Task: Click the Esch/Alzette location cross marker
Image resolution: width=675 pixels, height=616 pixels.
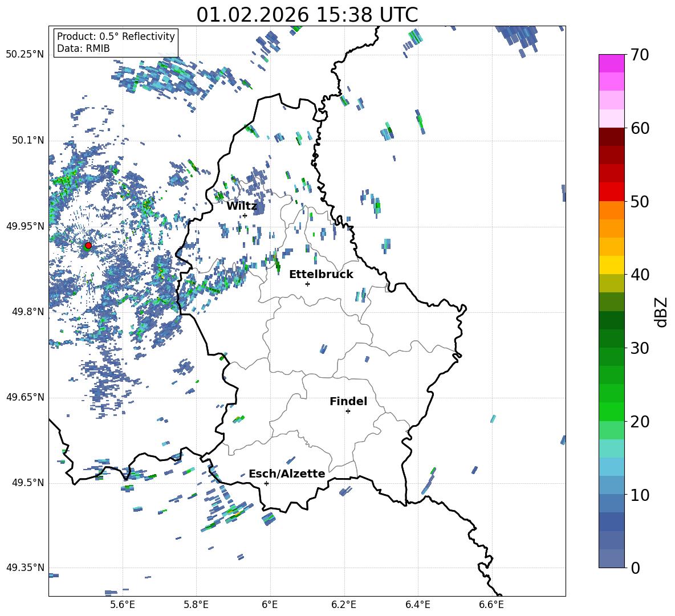Action: tap(266, 483)
